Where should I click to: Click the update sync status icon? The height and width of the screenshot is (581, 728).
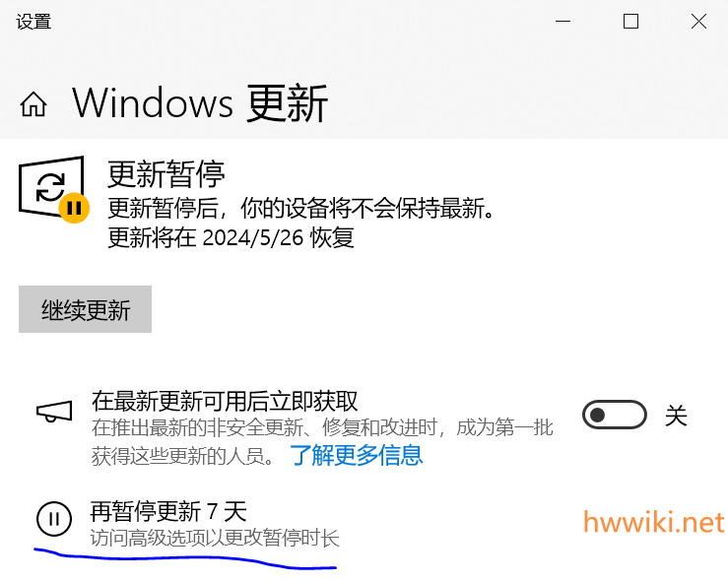click(51, 186)
